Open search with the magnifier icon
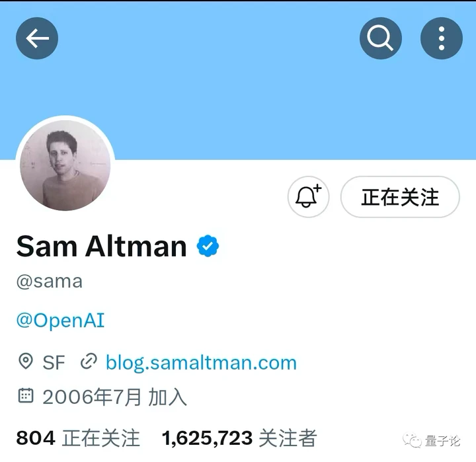Screen dimensions: 476x462 [x=381, y=38]
